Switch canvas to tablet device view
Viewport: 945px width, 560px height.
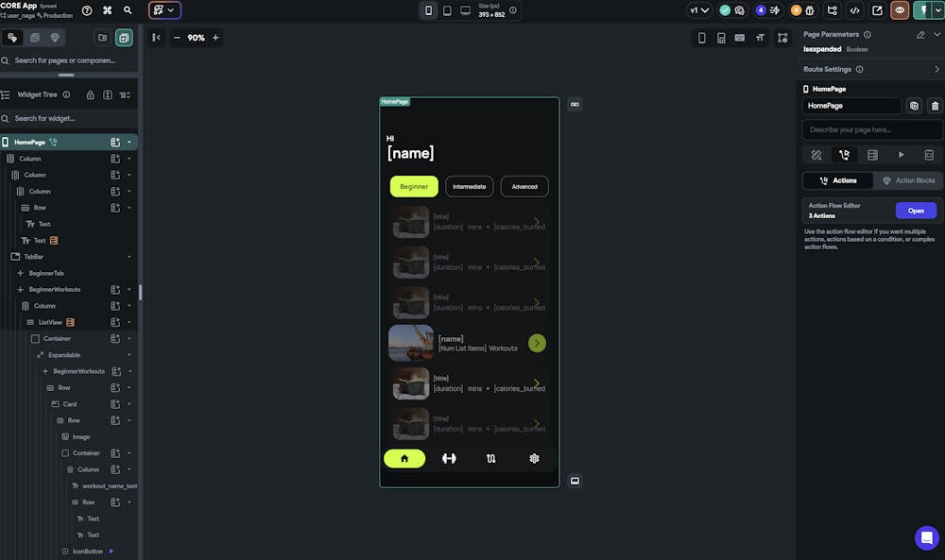[x=447, y=10]
